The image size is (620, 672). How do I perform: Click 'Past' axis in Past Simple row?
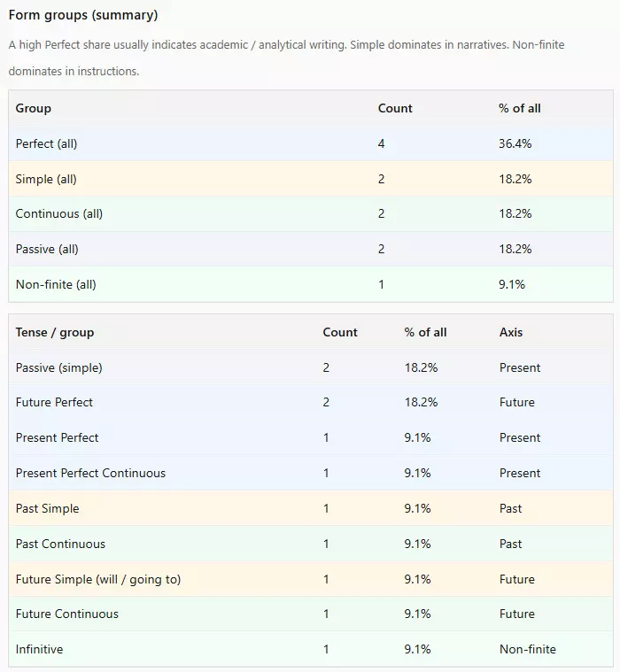[511, 509]
